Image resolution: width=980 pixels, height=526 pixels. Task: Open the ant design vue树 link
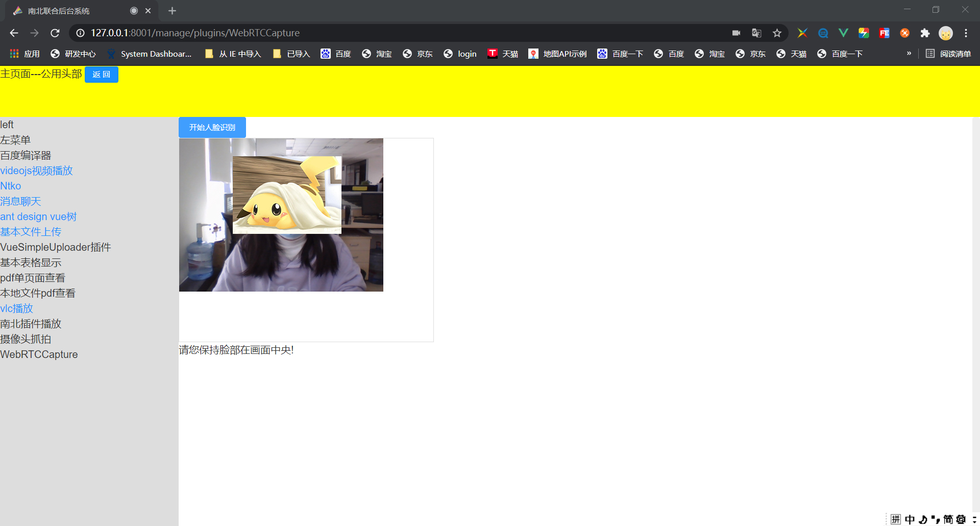[x=38, y=217]
